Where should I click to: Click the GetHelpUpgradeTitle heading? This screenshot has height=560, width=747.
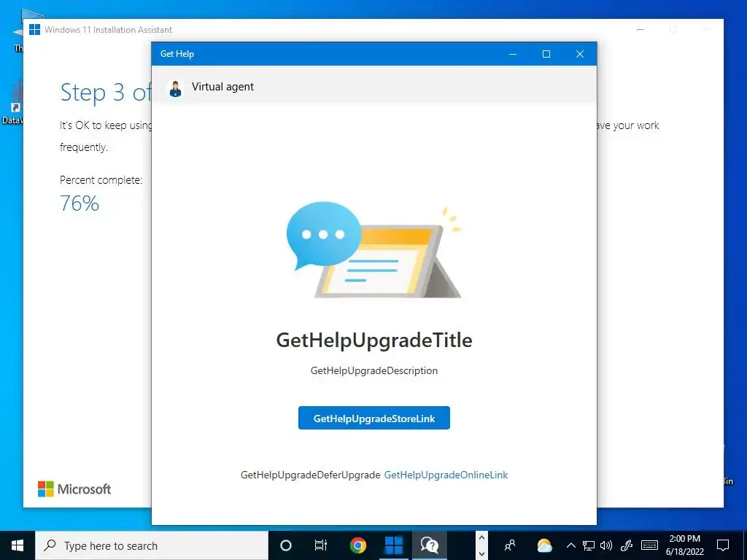374,340
